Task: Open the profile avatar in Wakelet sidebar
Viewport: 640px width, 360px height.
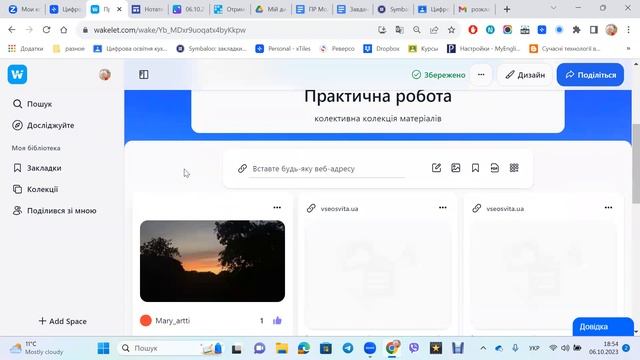Action: pyautogui.click(x=105, y=74)
